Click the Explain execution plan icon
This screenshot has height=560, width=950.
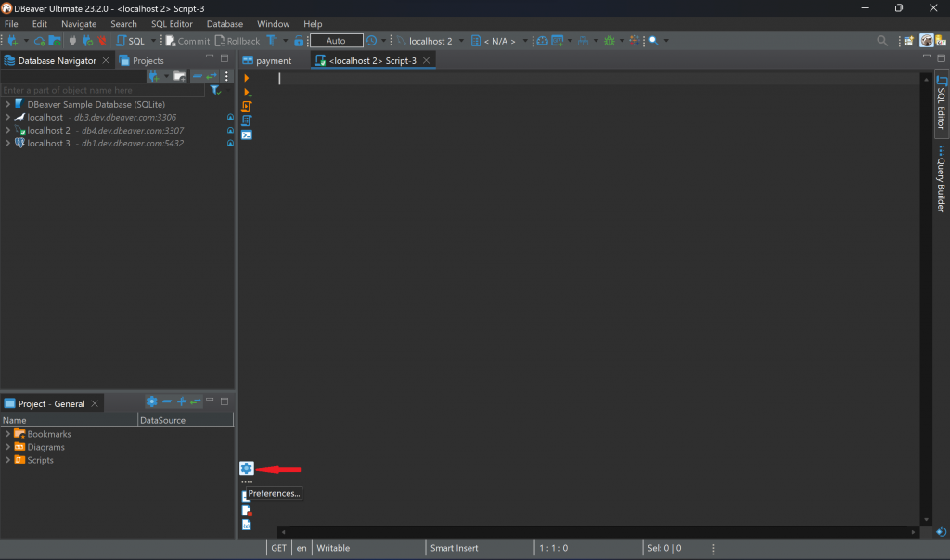[x=247, y=121]
